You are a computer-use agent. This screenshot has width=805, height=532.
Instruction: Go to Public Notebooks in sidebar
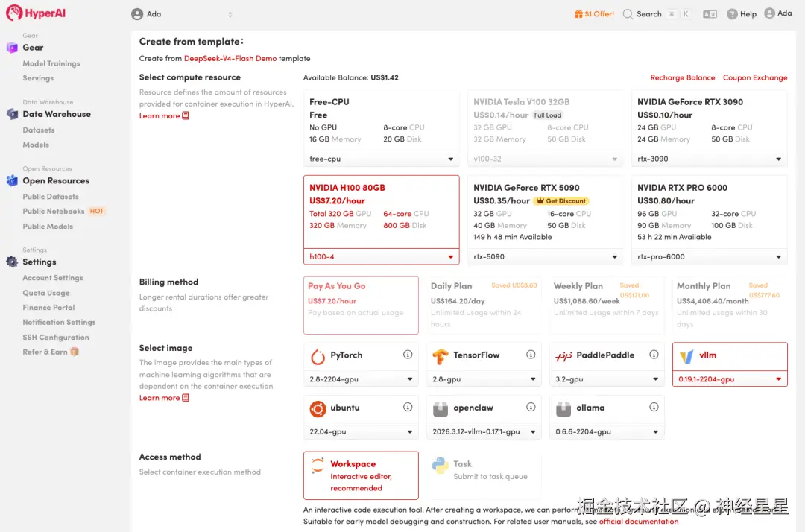point(54,212)
